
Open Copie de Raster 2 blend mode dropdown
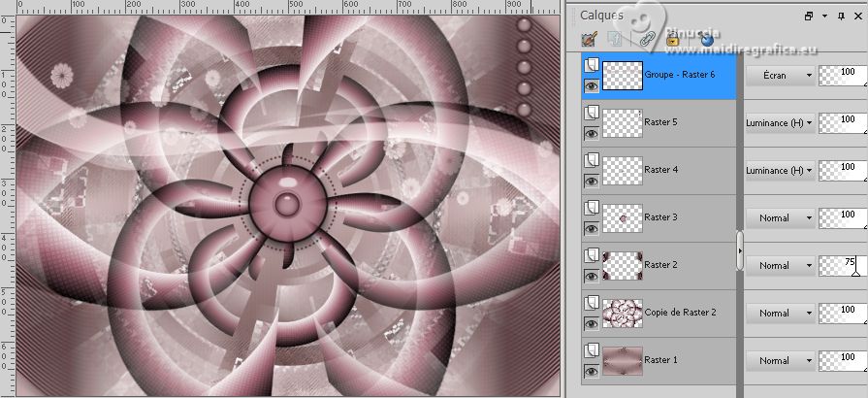780,314
